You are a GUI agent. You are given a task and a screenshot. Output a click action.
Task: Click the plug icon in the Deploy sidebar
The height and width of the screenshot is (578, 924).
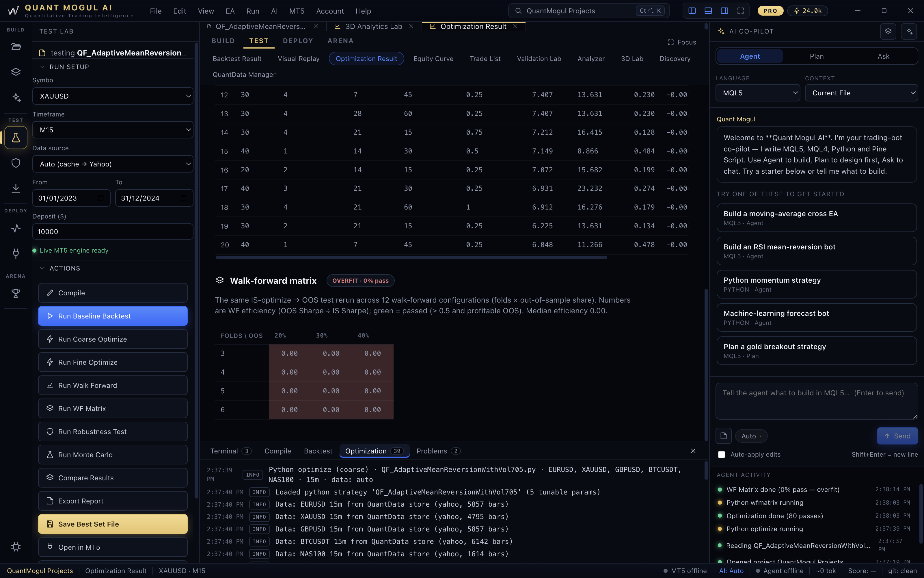coord(16,253)
